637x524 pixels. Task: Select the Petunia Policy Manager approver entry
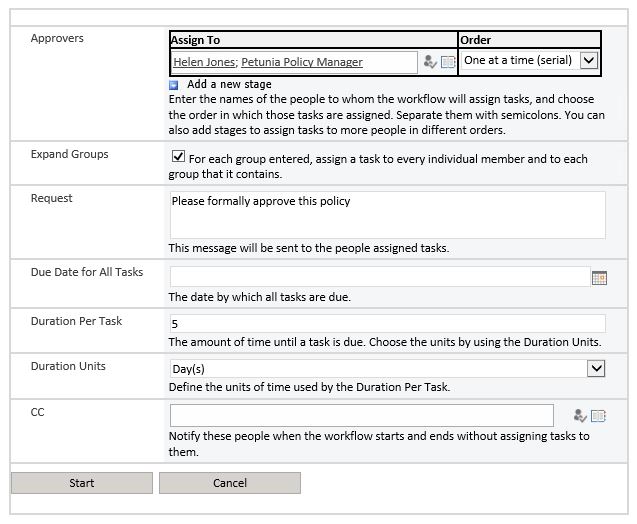coord(302,62)
